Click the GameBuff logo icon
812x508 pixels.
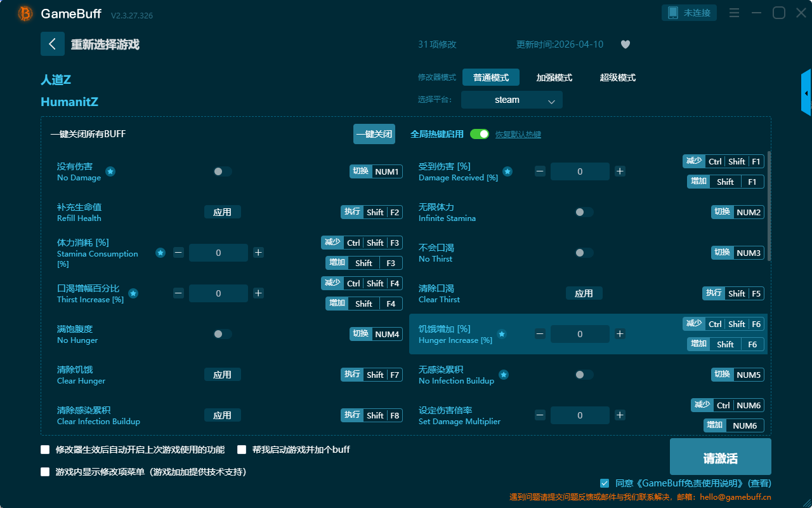click(x=25, y=13)
